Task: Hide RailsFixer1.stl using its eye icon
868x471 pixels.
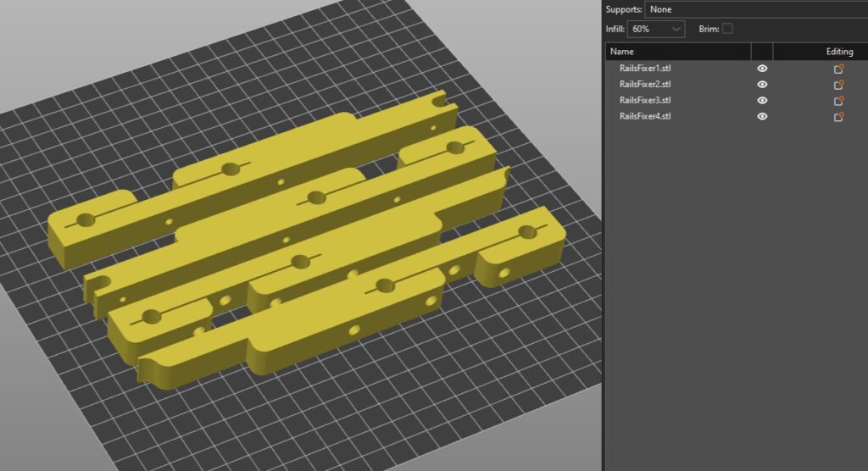Action: (762, 69)
